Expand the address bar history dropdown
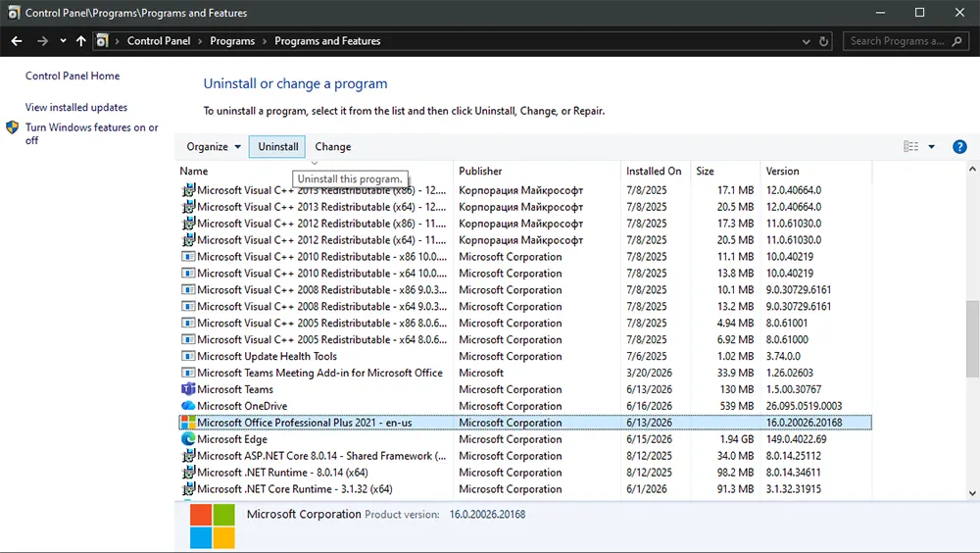 click(x=807, y=41)
